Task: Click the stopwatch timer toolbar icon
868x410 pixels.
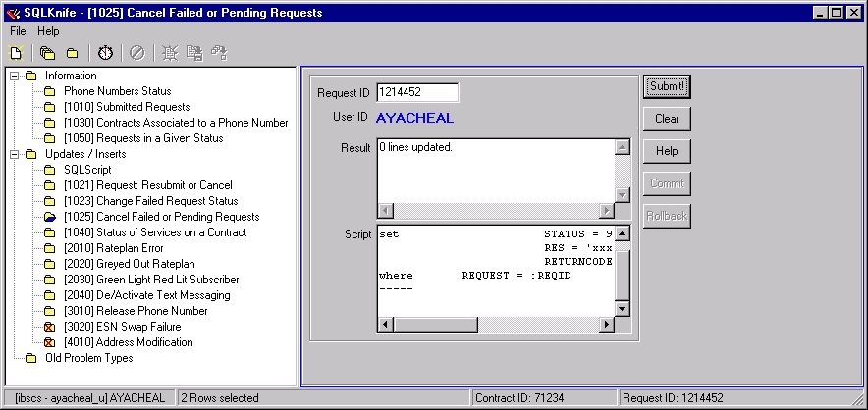Action: tap(105, 52)
